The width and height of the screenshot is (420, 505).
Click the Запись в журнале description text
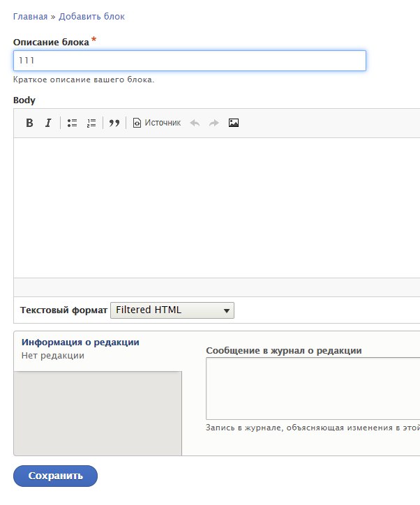point(313,428)
